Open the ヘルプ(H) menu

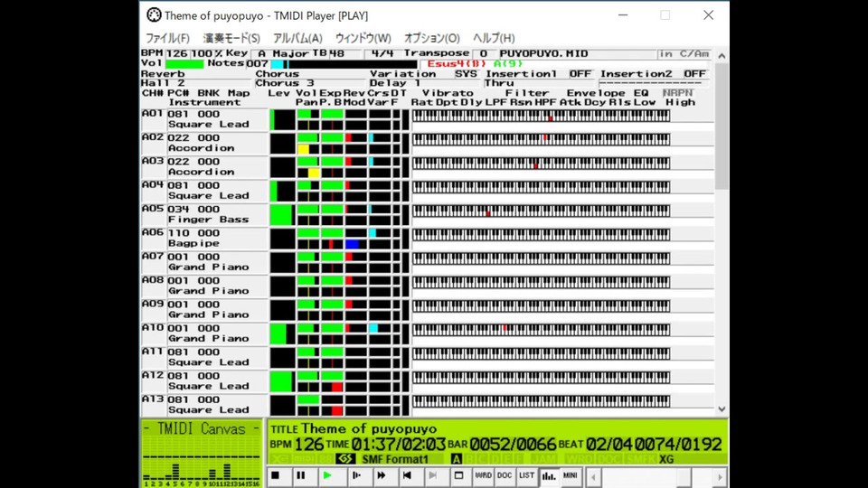[x=494, y=38]
